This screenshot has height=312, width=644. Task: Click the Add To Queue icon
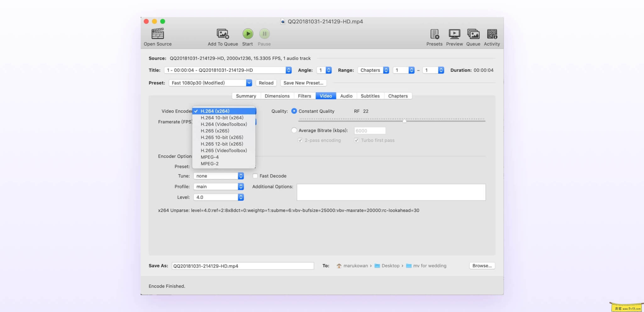(223, 34)
